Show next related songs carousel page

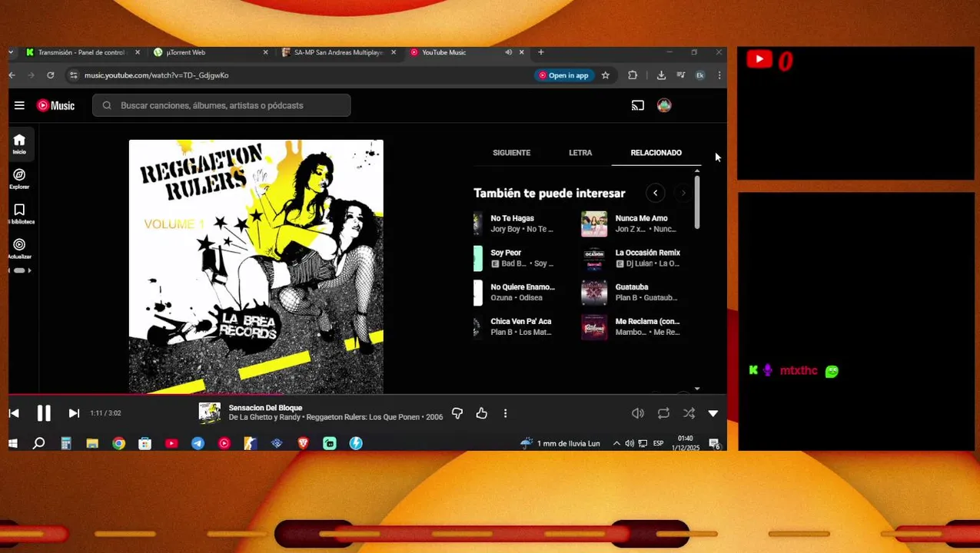[683, 194]
